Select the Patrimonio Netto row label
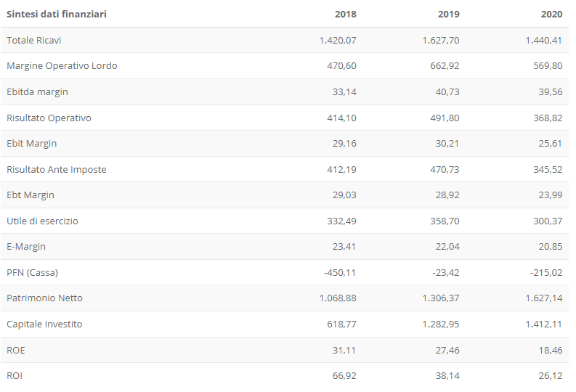 44,298
